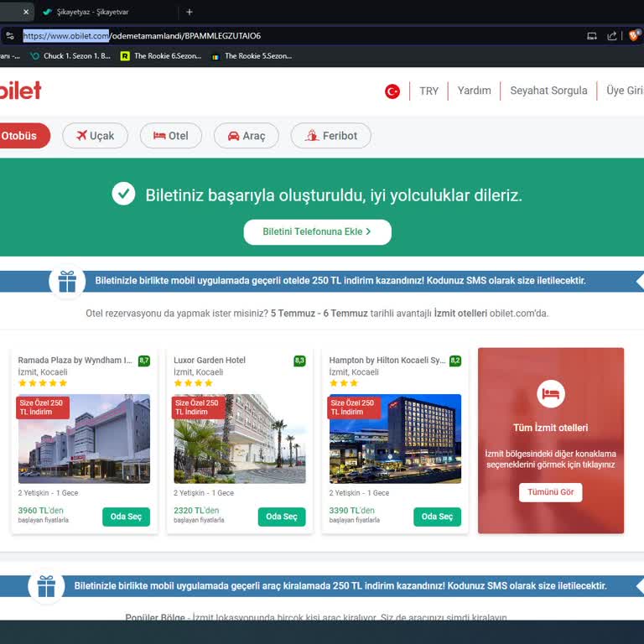Click the ferry icon in the Feribot tab
644x644 pixels.
pyautogui.click(x=312, y=135)
